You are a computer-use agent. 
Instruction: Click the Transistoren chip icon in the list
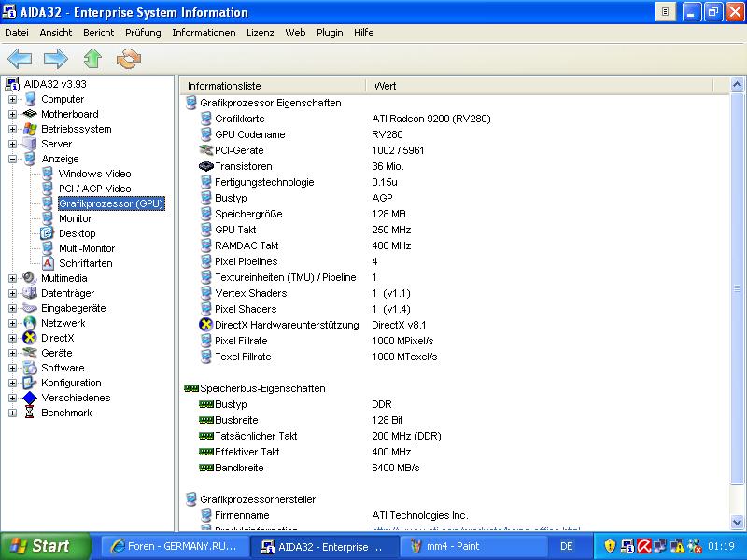tap(205, 166)
